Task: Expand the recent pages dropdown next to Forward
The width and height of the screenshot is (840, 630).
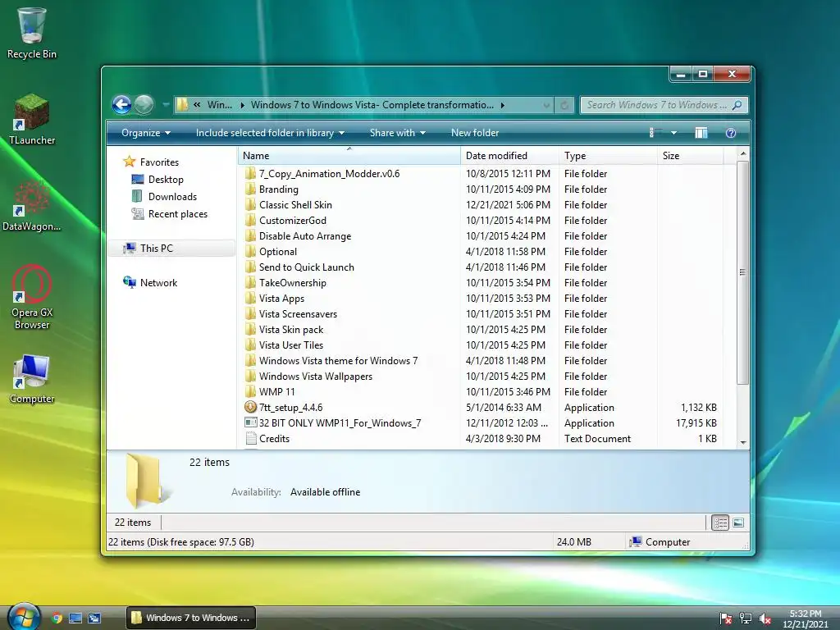Action: pos(166,104)
